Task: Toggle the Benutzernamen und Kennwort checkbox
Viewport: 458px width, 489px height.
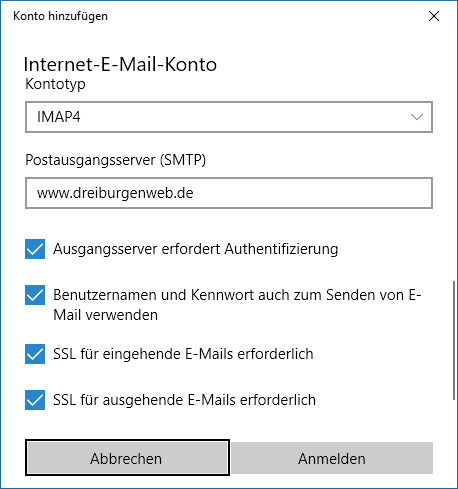Action: (x=35, y=295)
